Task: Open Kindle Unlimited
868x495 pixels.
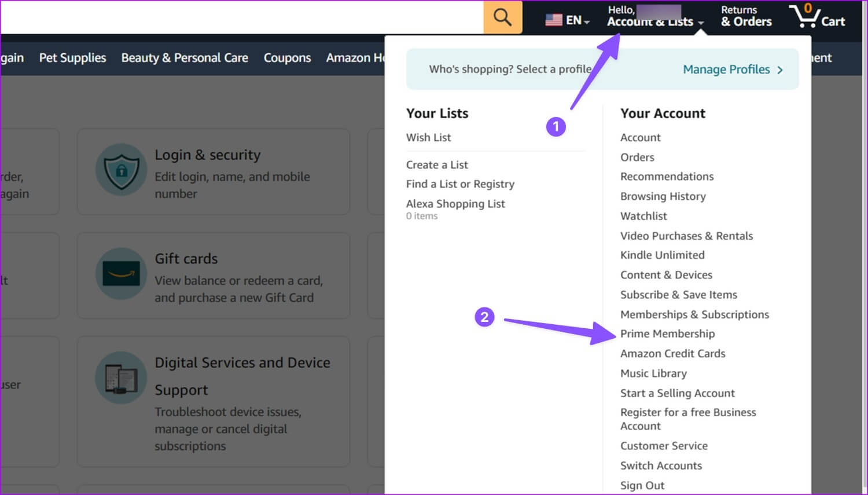Action: click(x=662, y=255)
